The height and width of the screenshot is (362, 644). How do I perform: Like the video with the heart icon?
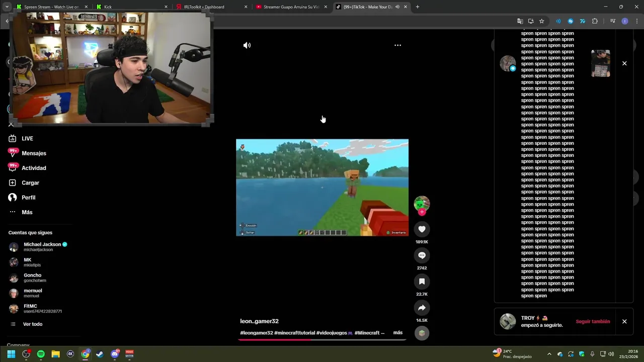click(x=422, y=229)
